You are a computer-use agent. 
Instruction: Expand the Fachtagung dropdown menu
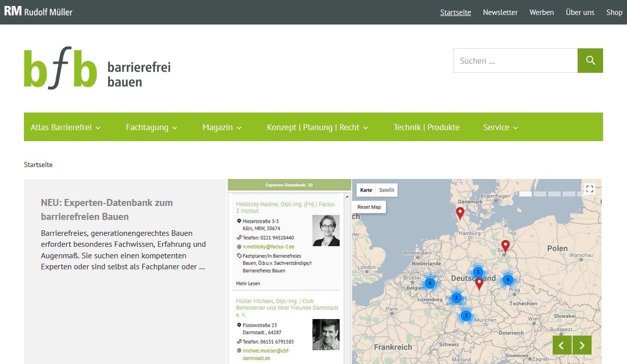151,127
